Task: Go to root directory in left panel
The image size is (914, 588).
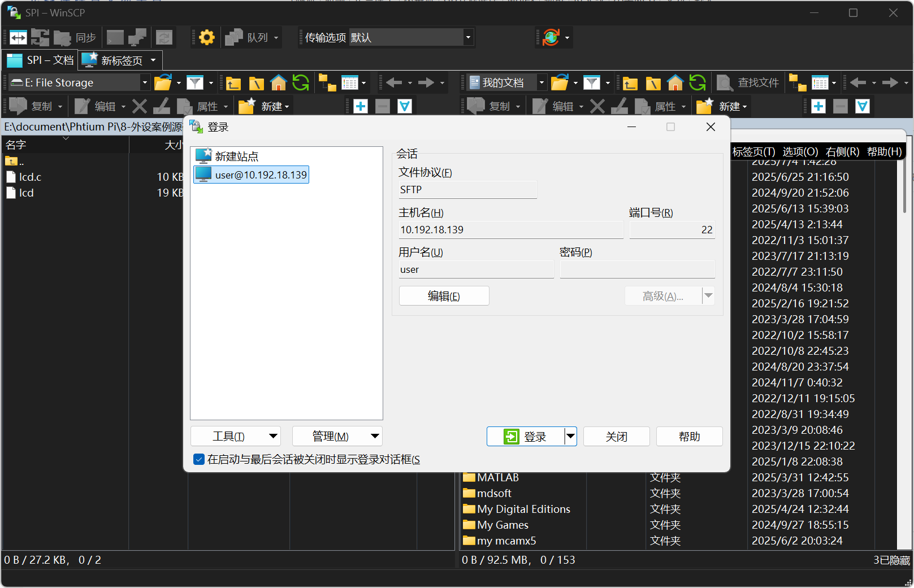Action: coord(256,83)
